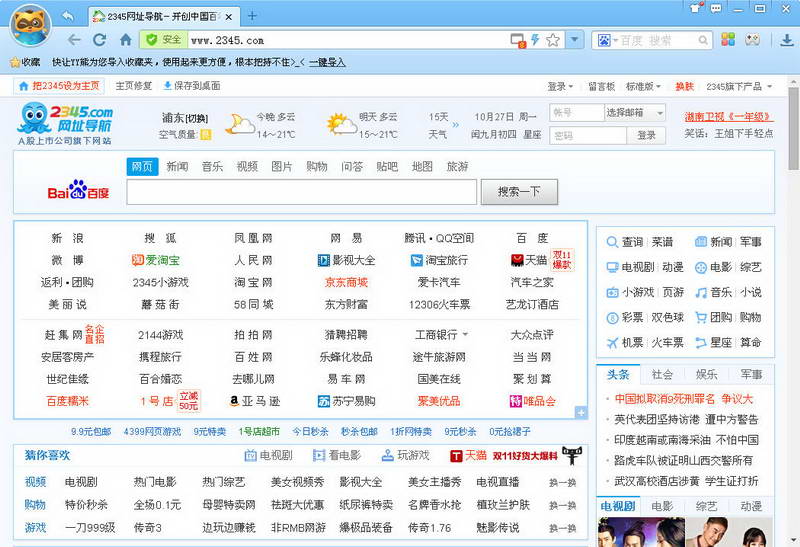Click the 音乐 note icon in sidebar

(x=701, y=292)
